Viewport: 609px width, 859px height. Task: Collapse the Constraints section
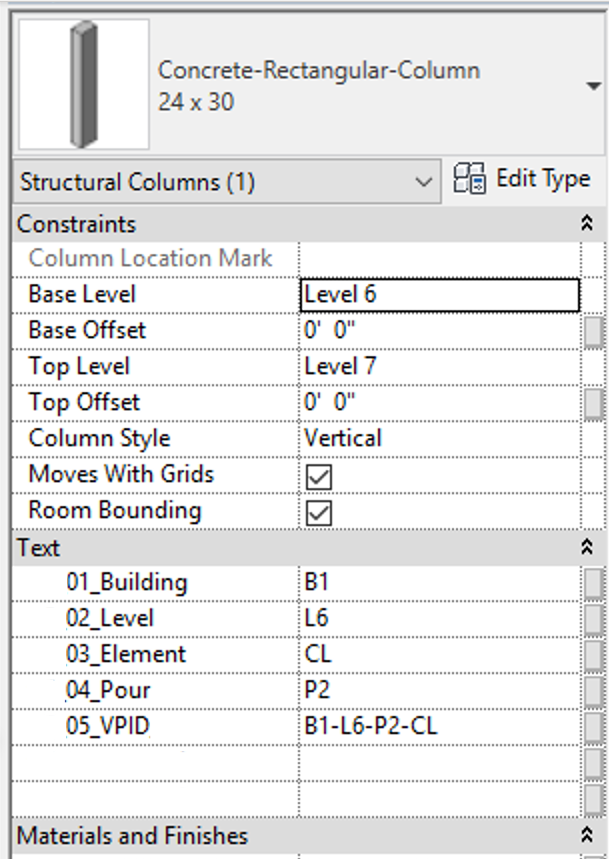click(x=587, y=224)
